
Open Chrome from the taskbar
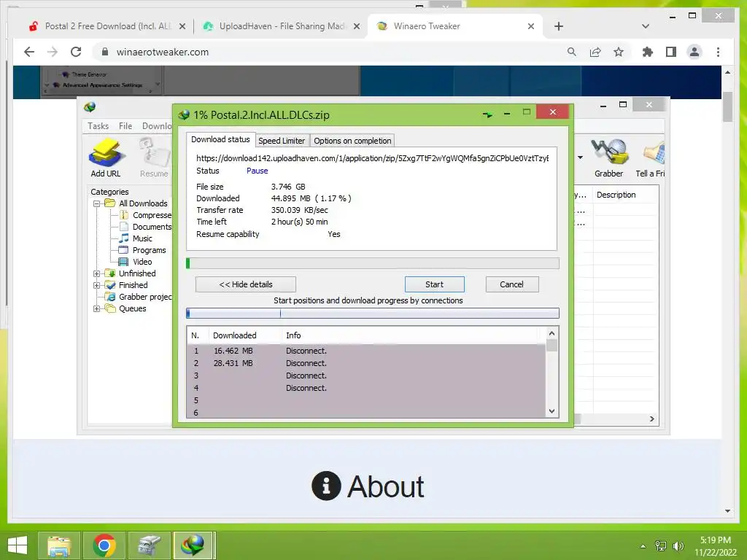click(104, 545)
